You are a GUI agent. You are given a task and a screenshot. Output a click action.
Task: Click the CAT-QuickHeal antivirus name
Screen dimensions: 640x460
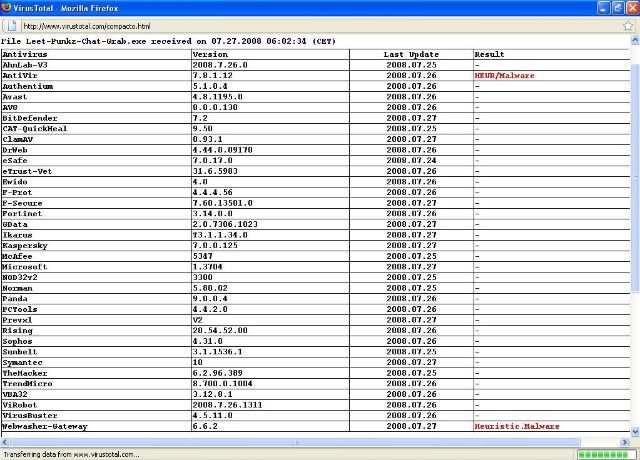coord(35,129)
